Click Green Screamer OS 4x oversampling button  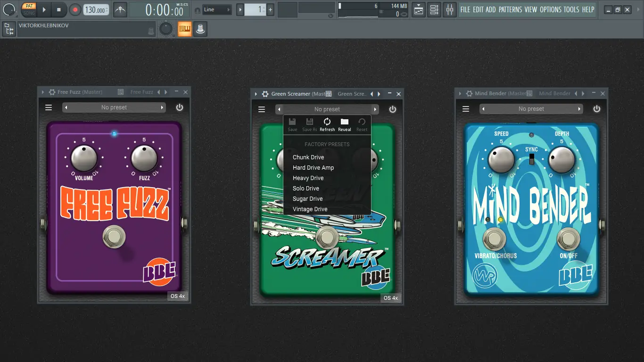click(391, 298)
